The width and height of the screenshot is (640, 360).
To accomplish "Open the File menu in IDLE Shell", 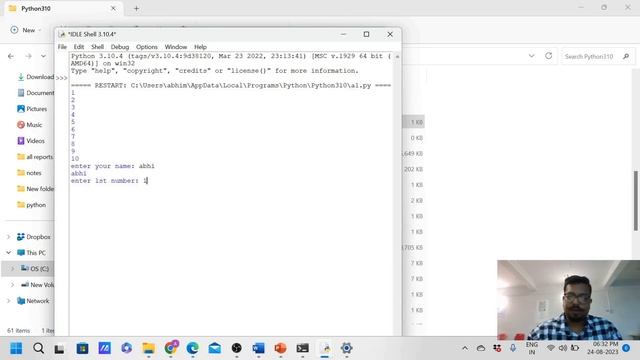I will [62, 47].
